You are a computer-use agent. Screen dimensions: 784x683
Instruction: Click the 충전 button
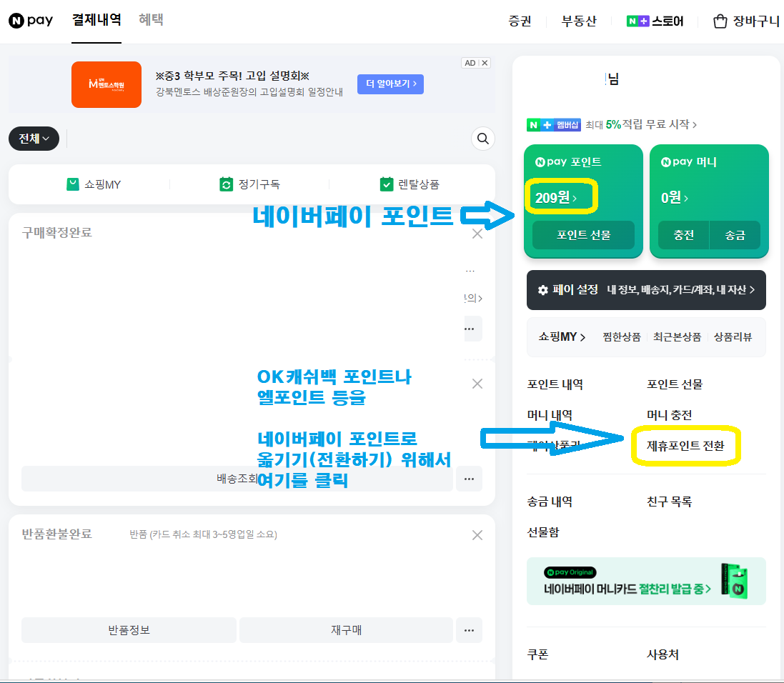coord(683,235)
